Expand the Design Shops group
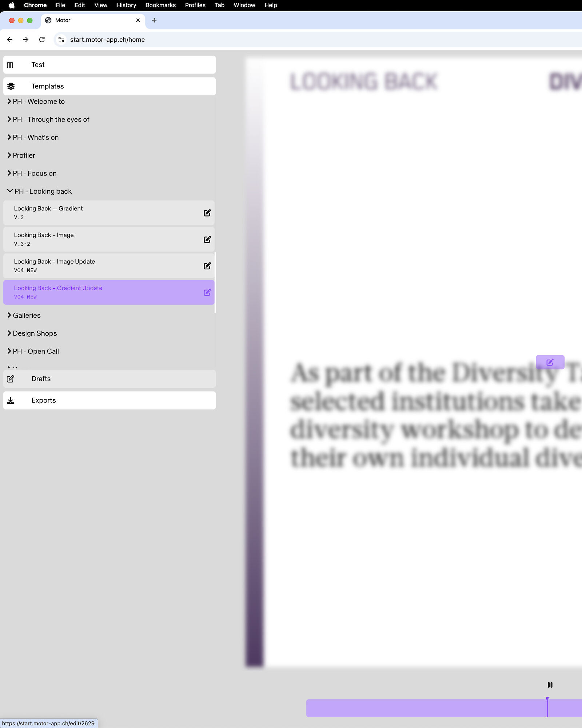 (9, 333)
